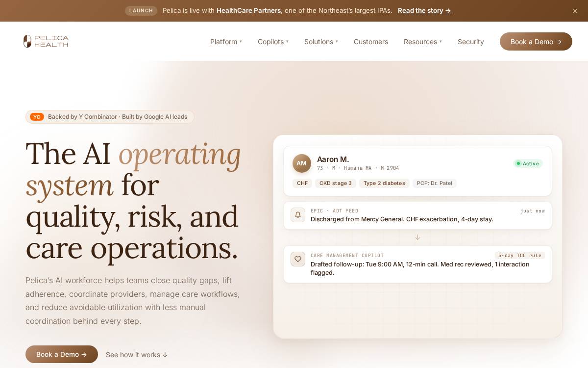Click the Active status badge

pos(528,163)
